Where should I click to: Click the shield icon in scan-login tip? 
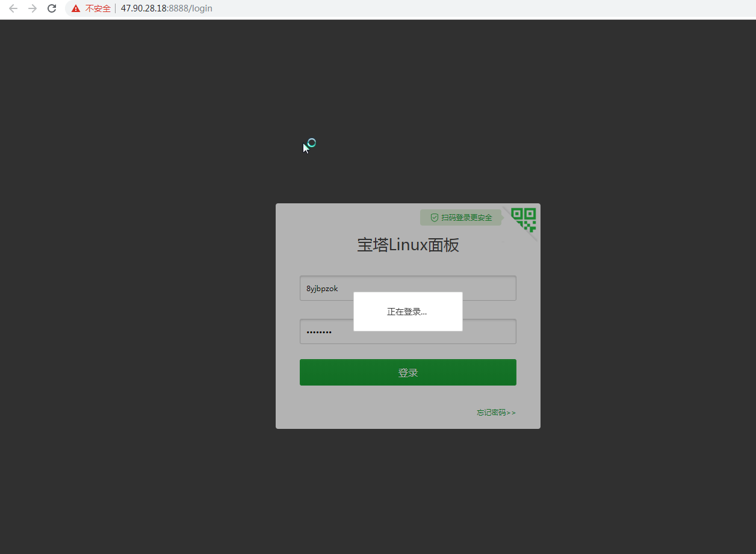(x=434, y=218)
